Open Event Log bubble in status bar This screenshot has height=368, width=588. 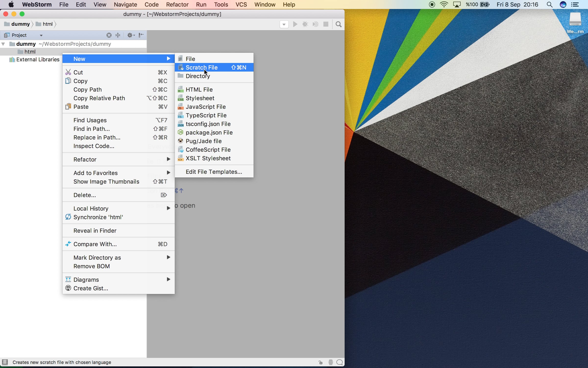pos(340,362)
